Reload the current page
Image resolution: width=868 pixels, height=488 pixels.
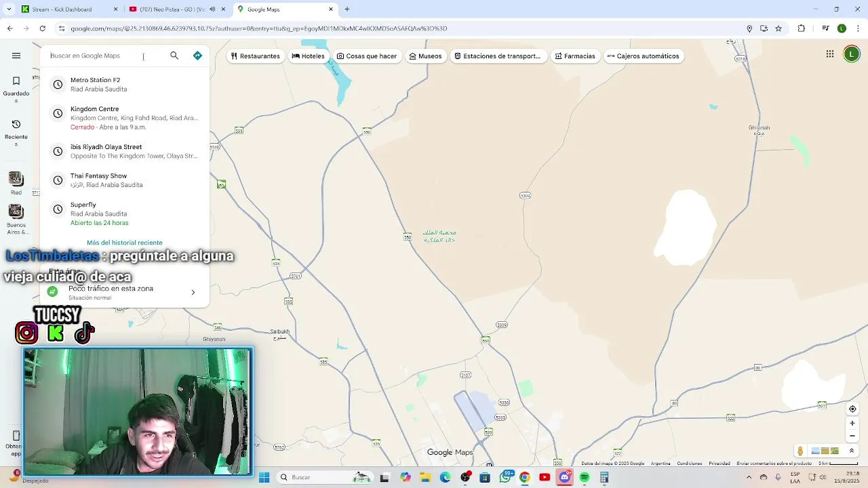[x=42, y=28]
